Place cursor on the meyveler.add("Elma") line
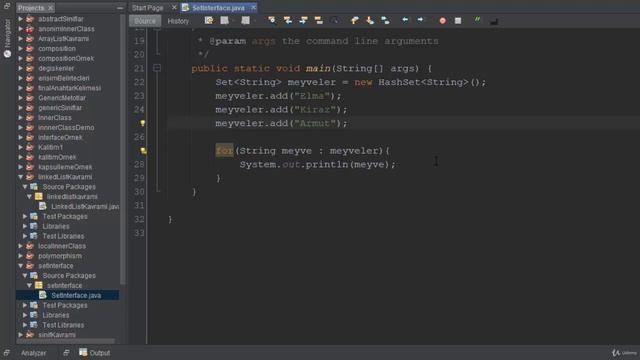The image size is (640, 360). click(x=278, y=96)
